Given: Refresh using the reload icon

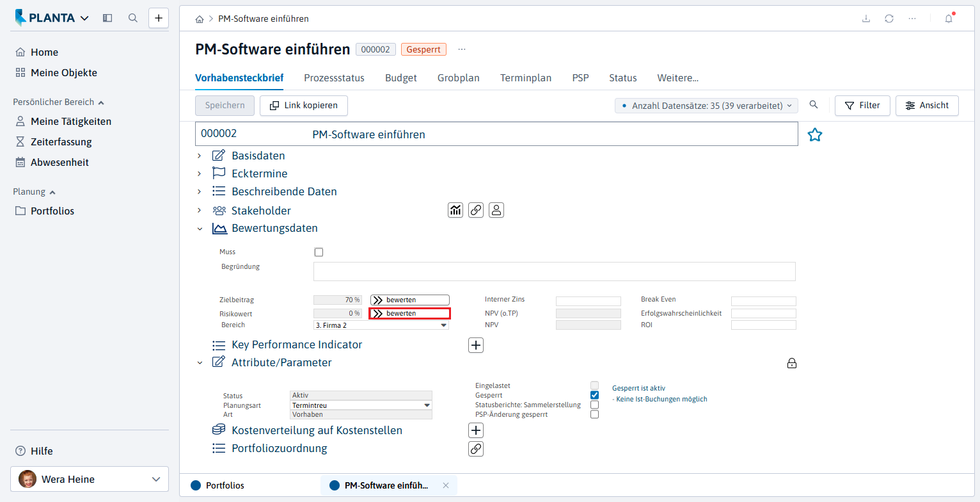Looking at the screenshot, I should click(x=889, y=19).
